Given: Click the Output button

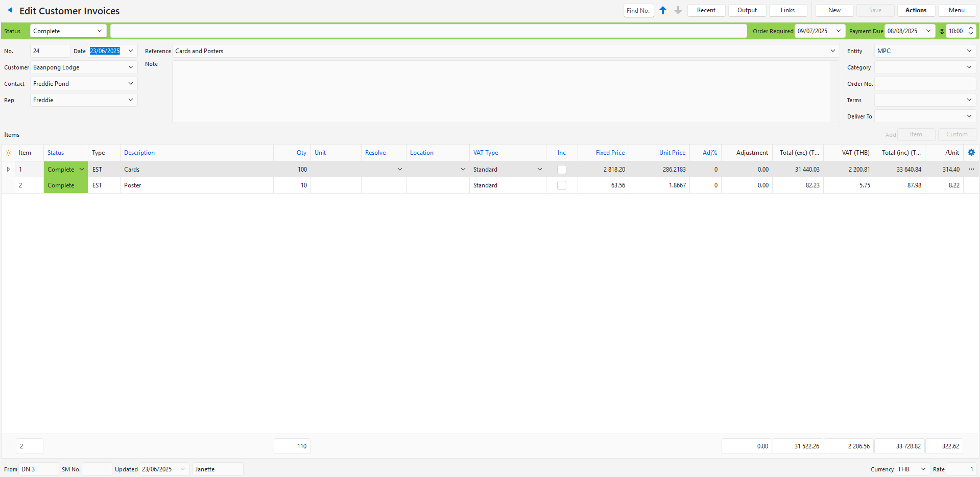Looking at the screenshot, I should (747, 10).
